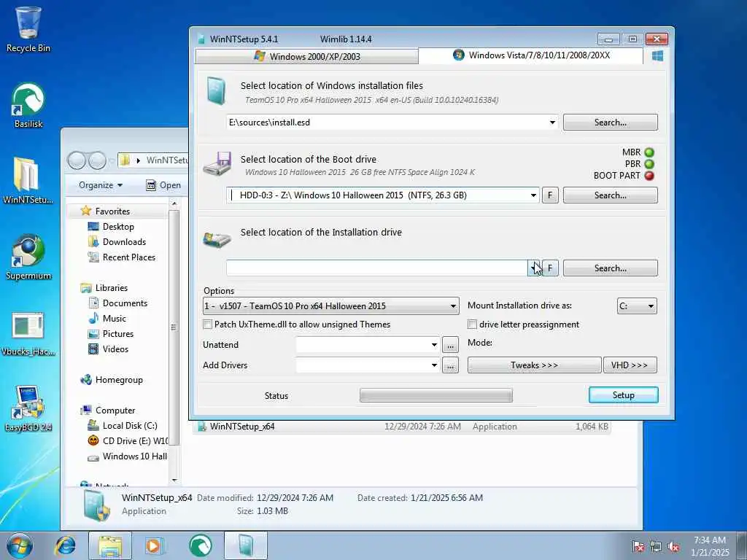
Task: Expand the Unattend dropdown
Action: click(434, 345)
